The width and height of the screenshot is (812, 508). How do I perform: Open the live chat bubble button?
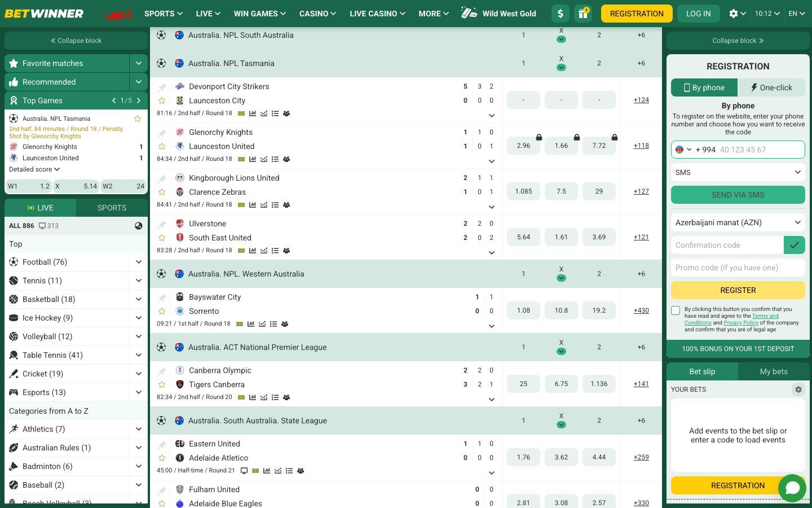pos(792,488)
